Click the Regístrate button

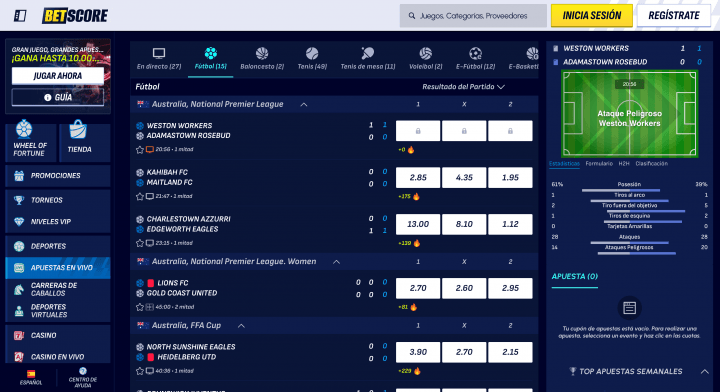point(674,16)
